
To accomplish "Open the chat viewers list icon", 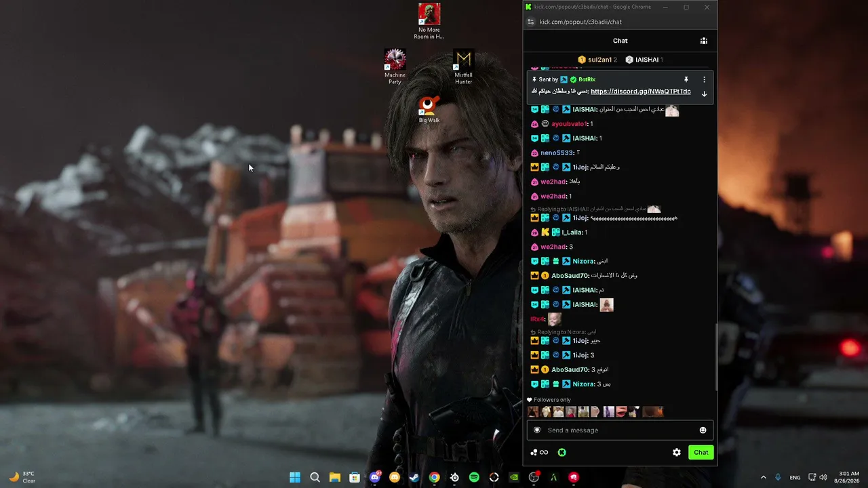I will coord(704,41).
